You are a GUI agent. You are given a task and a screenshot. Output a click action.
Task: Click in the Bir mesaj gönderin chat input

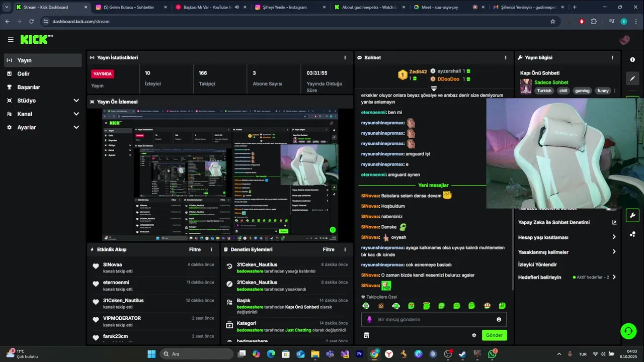tap(434, 319)
